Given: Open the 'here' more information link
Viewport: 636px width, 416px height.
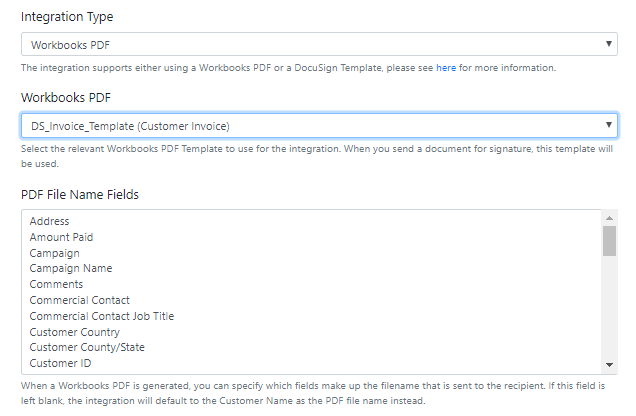Looking at the screenshot, I should tap(446, 68).
